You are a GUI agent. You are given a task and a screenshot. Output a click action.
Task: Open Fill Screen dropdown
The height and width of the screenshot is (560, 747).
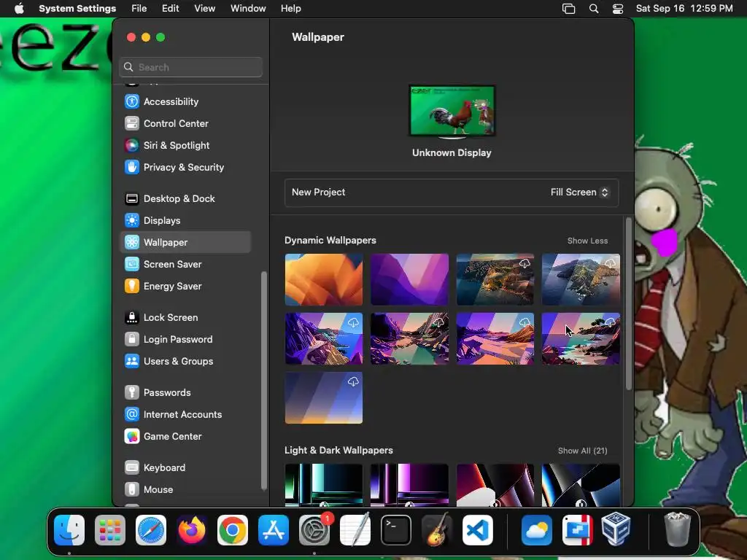click(579, 192)
